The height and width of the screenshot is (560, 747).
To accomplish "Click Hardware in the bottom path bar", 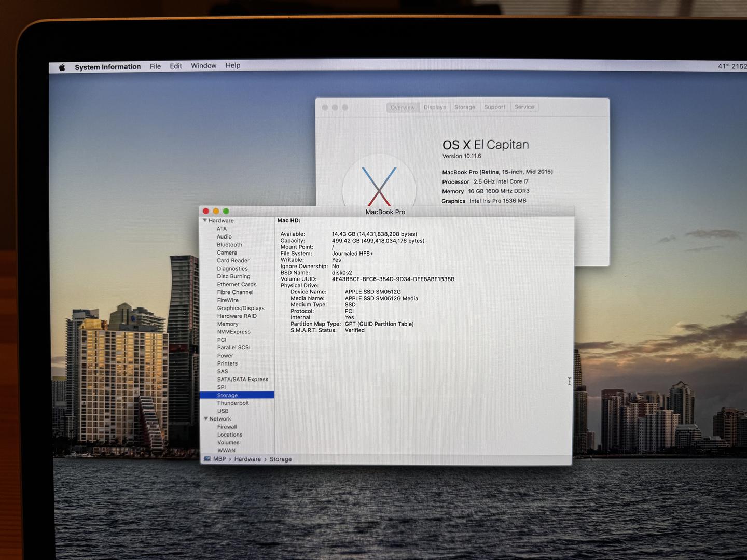I will (x=247, y=459).
